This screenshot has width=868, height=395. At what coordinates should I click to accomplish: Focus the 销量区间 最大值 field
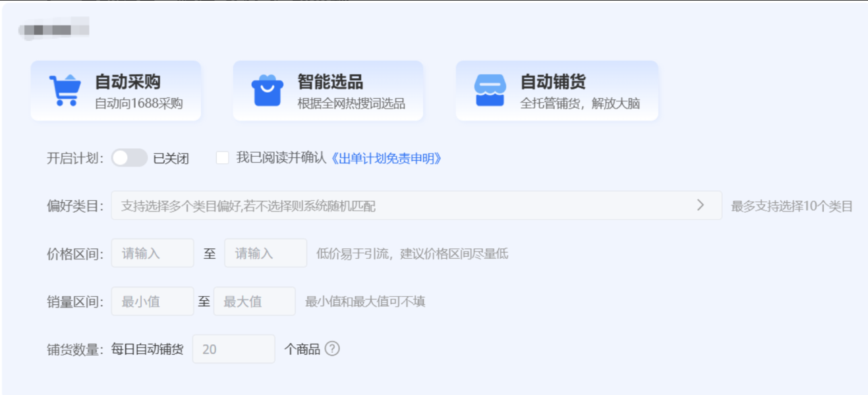click(254, 302)
